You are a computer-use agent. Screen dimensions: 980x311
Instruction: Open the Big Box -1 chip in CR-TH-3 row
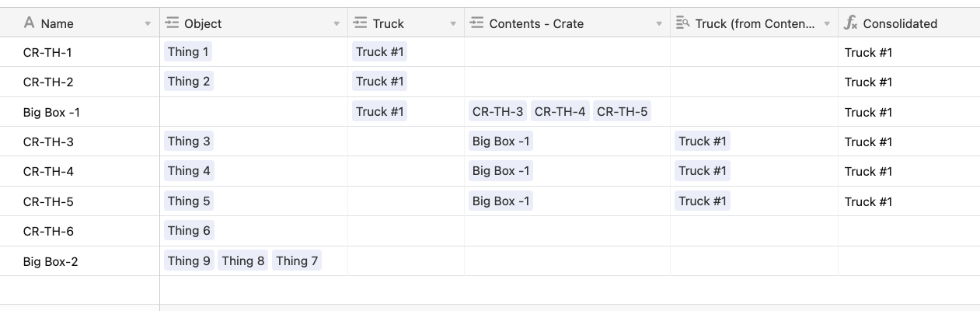501,141
